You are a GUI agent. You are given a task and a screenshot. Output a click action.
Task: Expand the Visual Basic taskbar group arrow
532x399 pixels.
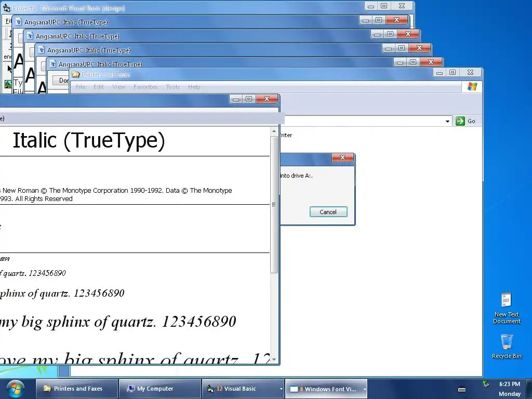click(281, 389)
